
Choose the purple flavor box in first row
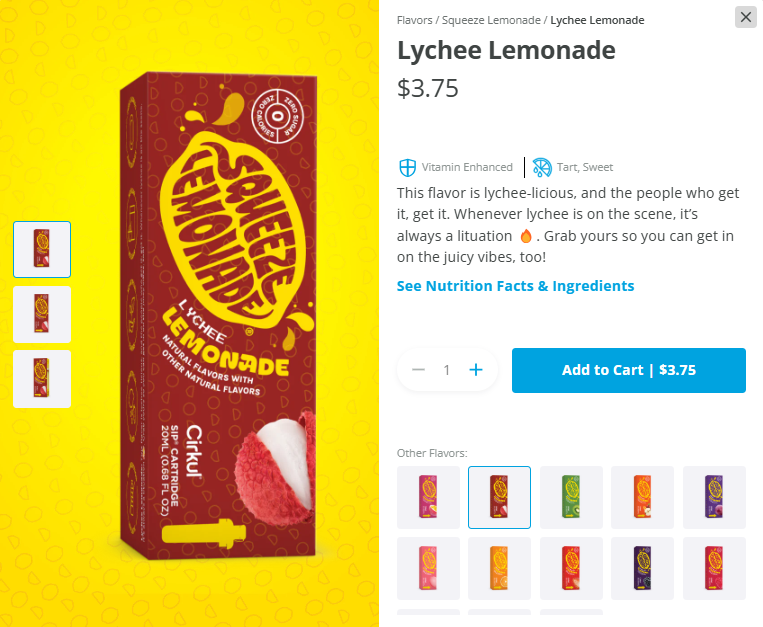pyautogui.click(x=714, y=497)
